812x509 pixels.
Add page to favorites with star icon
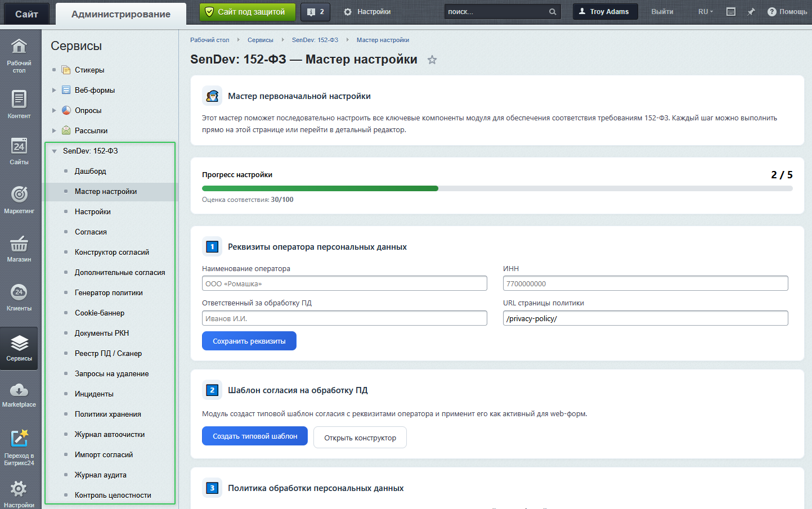(x=432, y=60)
